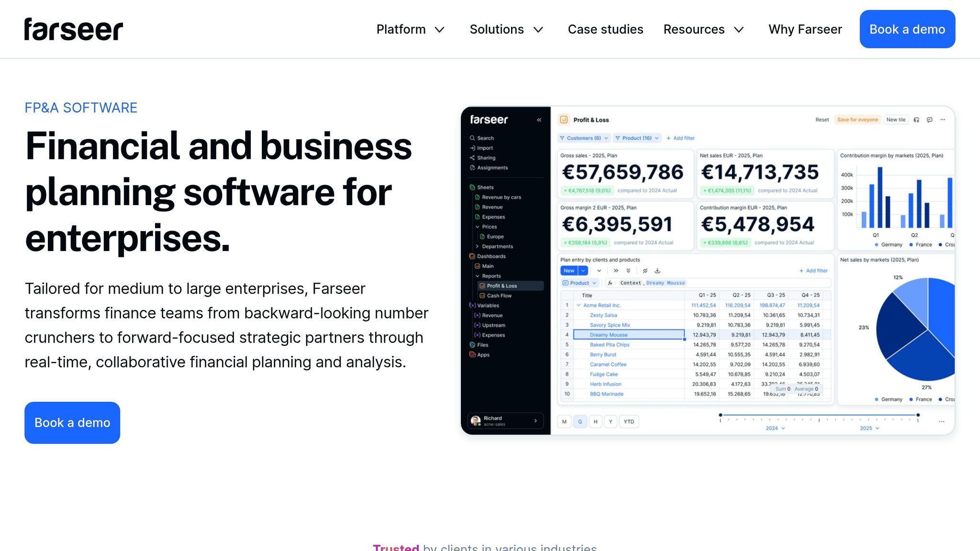The width and height of the screenshot is (980, 551).
Task: Click the right end handle of the timeline slider
Action: click(x=918, y=415)
